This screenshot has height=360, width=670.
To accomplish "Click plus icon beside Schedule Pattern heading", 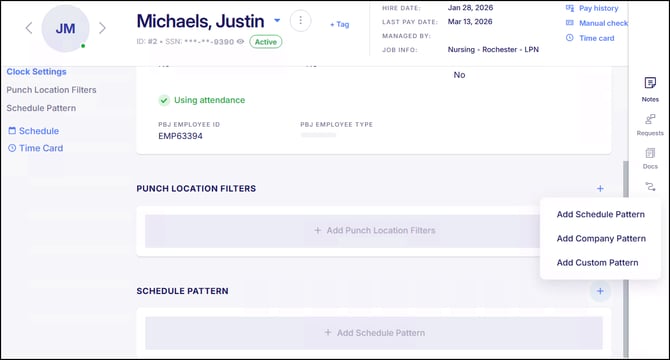I will pos(600,291).
